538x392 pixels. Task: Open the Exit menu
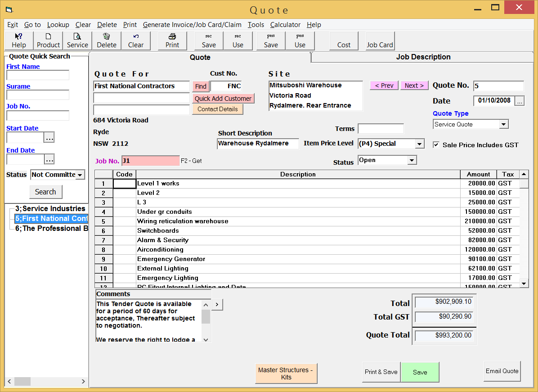pos(13,25)
